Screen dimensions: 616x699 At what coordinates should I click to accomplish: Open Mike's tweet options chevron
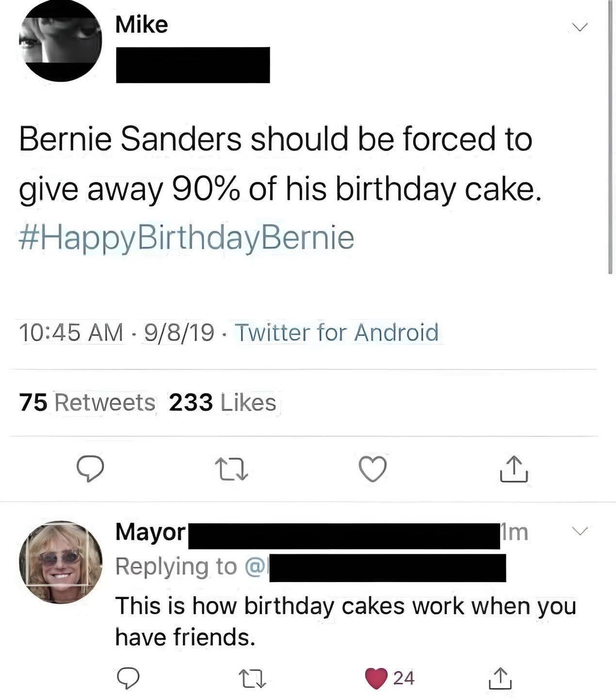click(x=579, y=26)
